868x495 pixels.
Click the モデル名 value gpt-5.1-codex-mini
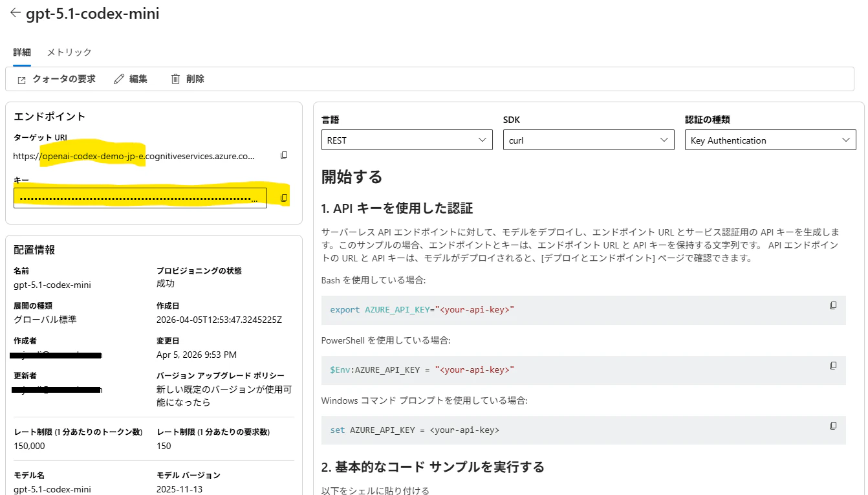pos(52,489)
